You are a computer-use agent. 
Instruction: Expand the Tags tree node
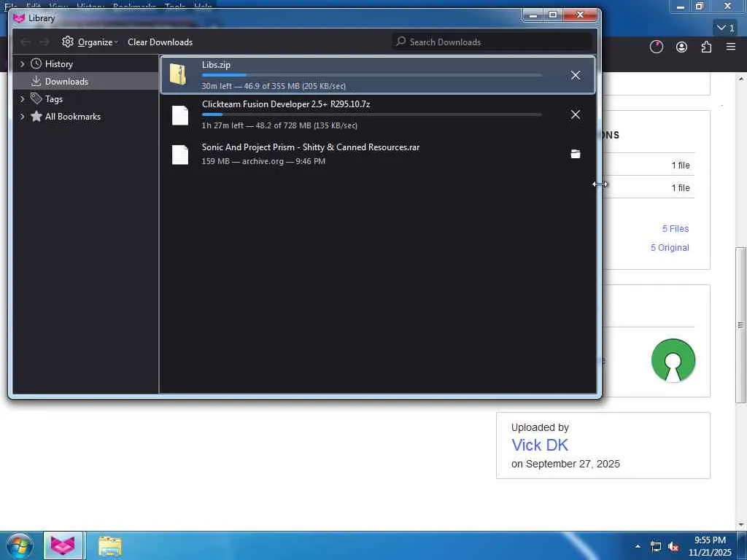click(x=22, y=99)
